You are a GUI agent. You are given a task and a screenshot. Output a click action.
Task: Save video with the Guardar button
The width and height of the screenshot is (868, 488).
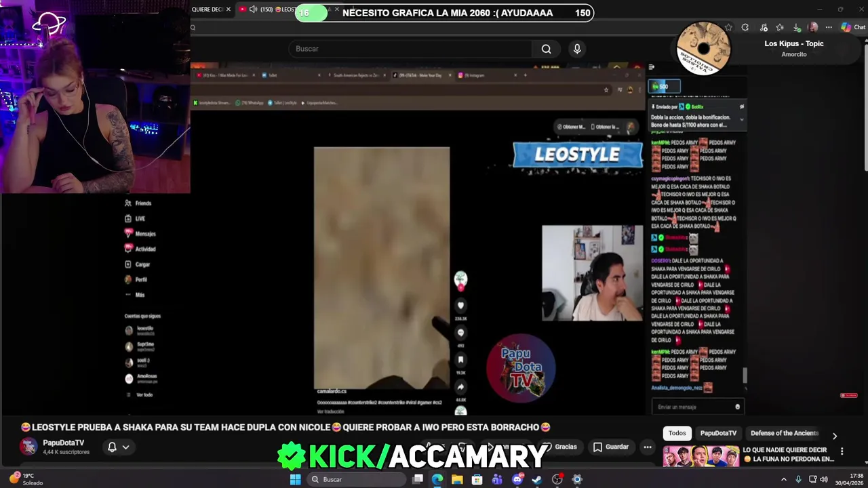tap(611, 447)
